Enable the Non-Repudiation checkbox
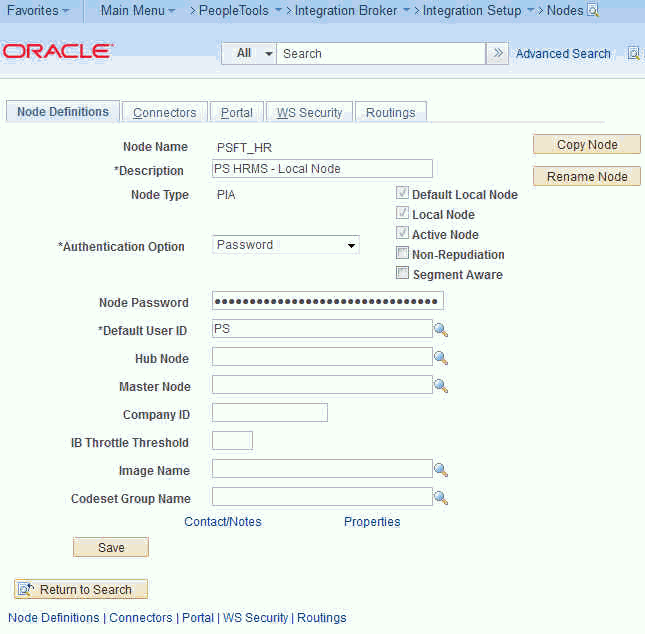This screenshot has height=634, width=645. tap(402, 253)
